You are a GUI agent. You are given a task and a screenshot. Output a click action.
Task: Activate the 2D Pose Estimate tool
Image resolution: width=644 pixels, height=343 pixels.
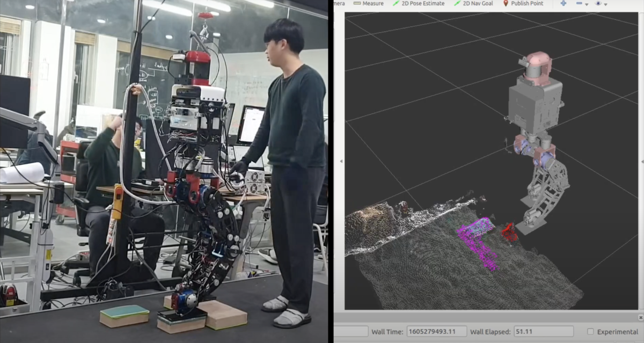[x=419, y=4]
